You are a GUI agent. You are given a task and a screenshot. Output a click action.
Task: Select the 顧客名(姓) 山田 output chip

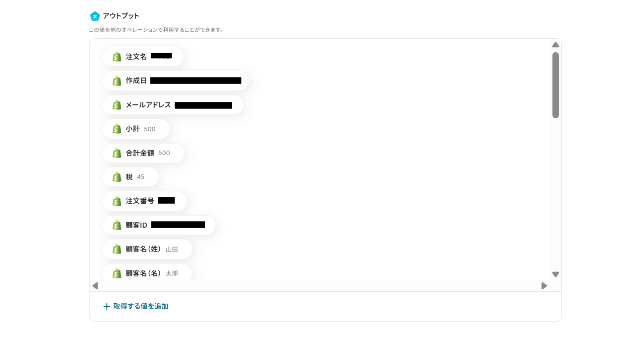coord(147,249)
